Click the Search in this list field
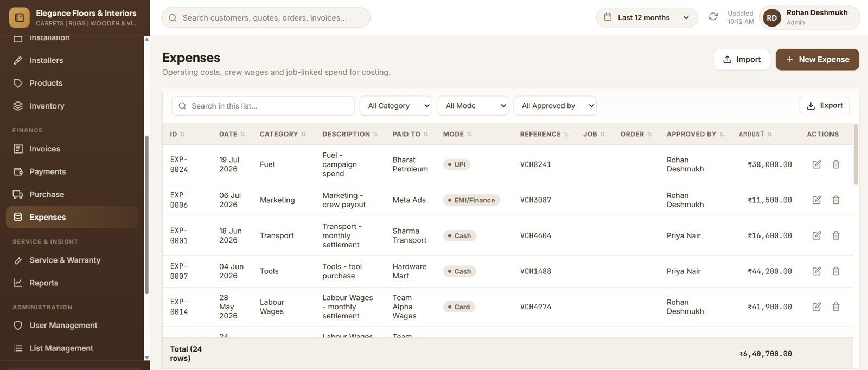 pyautogui.click(x=263, y=106)
